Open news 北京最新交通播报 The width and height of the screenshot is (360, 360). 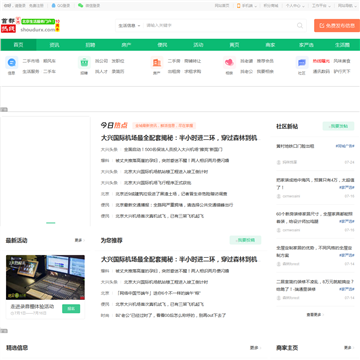click(x=174, y=205)
